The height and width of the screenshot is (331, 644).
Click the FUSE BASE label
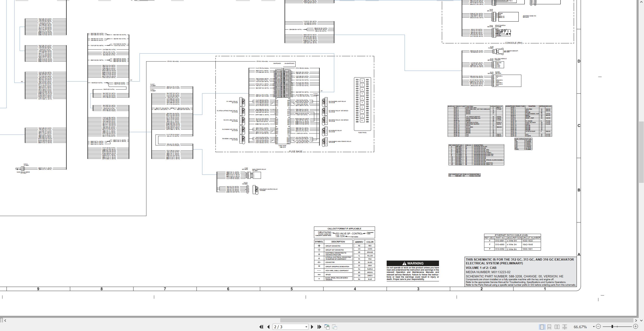[x=296, y=152]
